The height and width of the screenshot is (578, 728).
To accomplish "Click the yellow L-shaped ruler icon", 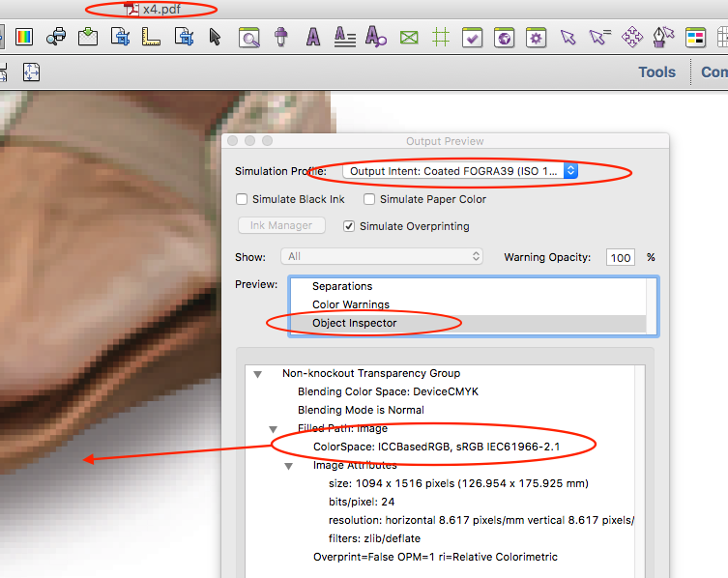I will 151,37.
